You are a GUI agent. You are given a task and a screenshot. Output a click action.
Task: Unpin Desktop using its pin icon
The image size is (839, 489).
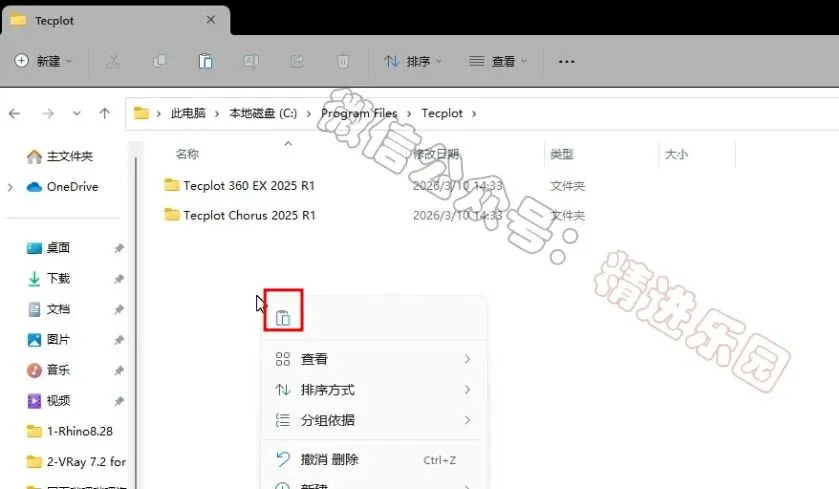[x=119, y=248]
